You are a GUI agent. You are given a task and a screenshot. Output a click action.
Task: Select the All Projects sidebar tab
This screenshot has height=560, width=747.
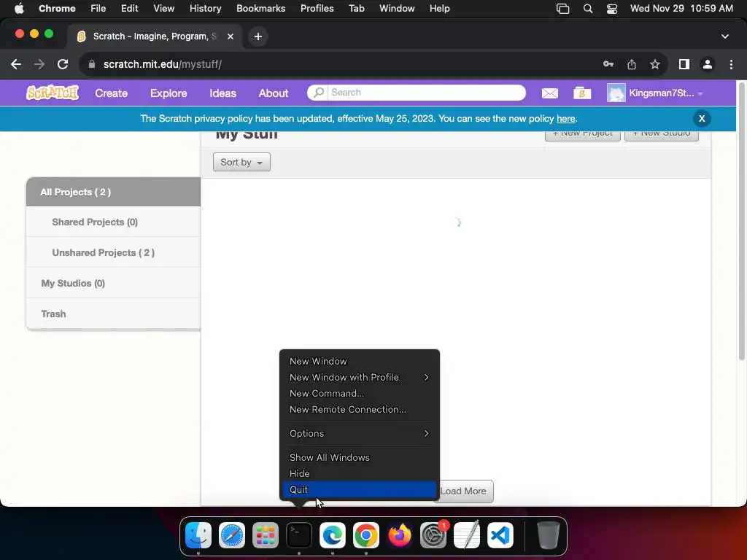point(113,192)
